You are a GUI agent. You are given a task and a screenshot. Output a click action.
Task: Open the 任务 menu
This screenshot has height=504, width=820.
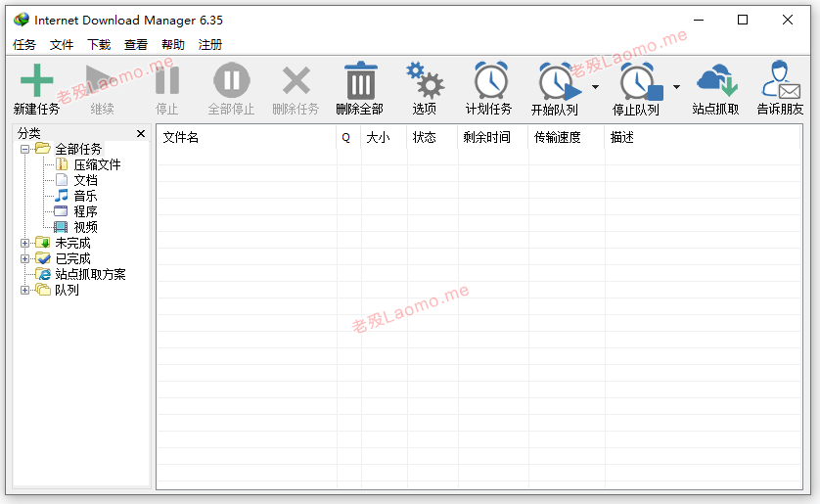click(x=24, y=45)
